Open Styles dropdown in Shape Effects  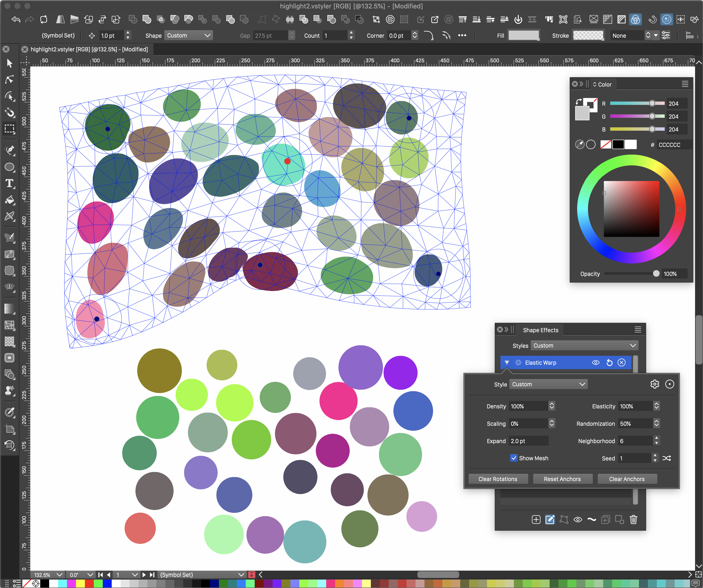point(584,346)
